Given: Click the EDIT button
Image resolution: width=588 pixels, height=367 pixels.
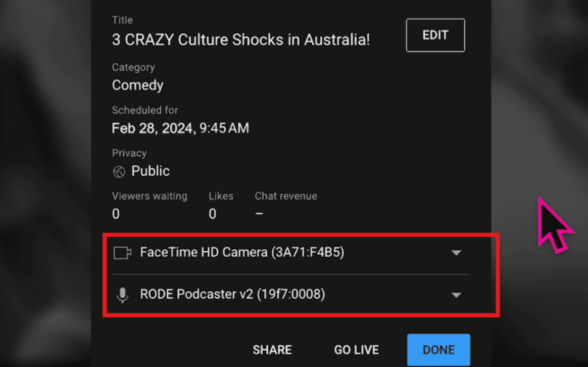Looking at the screenshot, I should [x=435, y=35].
